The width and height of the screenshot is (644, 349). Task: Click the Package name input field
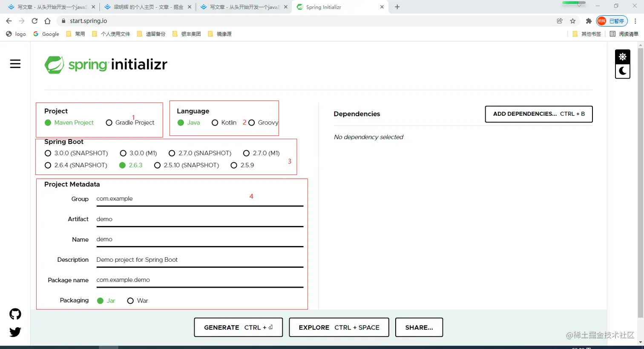(200, 280)
